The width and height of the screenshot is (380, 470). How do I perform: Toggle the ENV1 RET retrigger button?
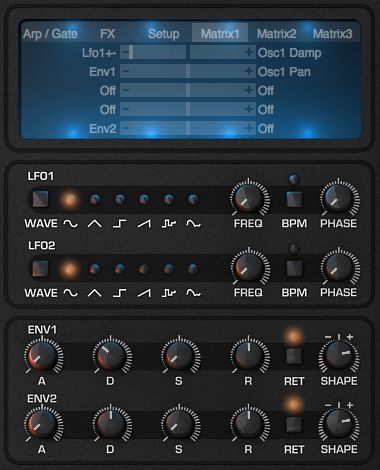pos(294,356)
